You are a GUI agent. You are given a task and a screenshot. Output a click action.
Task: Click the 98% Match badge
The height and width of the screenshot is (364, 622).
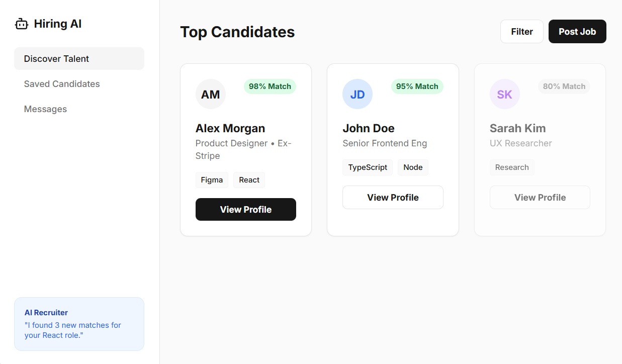click(270, 86)
